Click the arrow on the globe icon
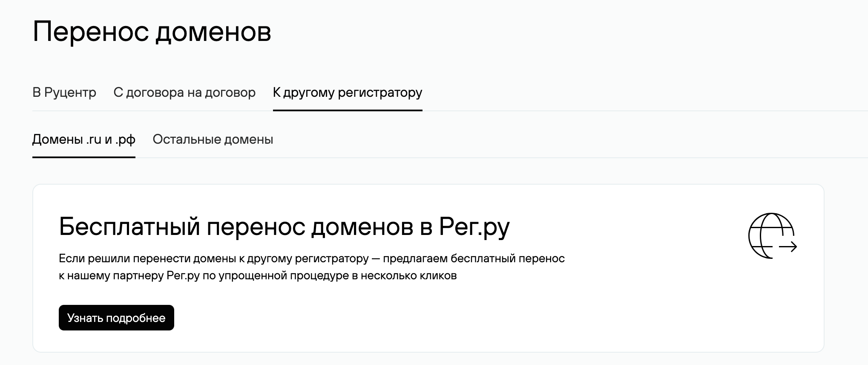The width and height of the screenshot is (868, 365). tap(788, 246)
